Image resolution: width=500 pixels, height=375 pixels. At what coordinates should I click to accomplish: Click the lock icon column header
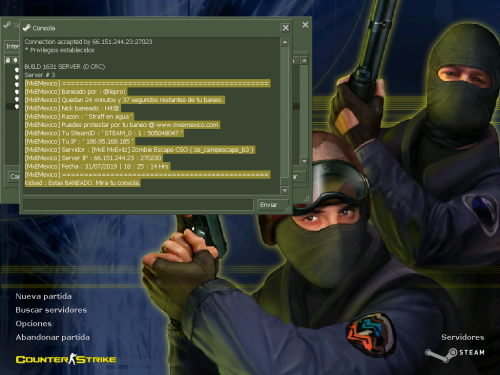point(8,60)
